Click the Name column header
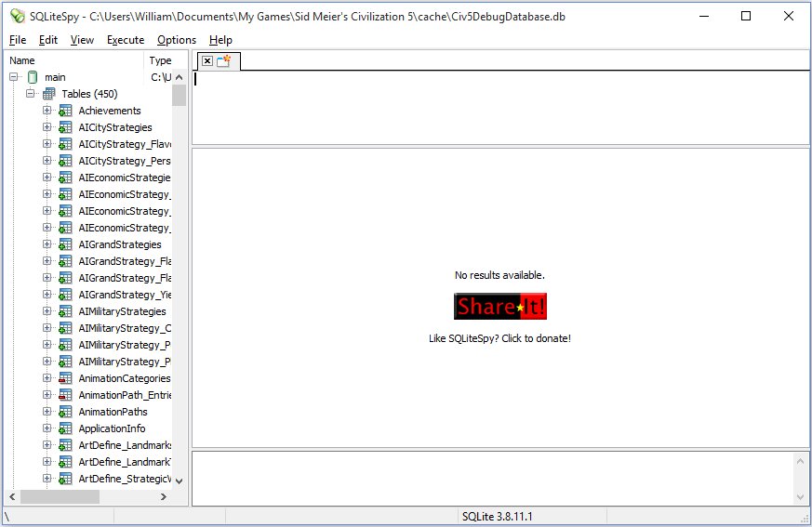 tap(74, 60)
